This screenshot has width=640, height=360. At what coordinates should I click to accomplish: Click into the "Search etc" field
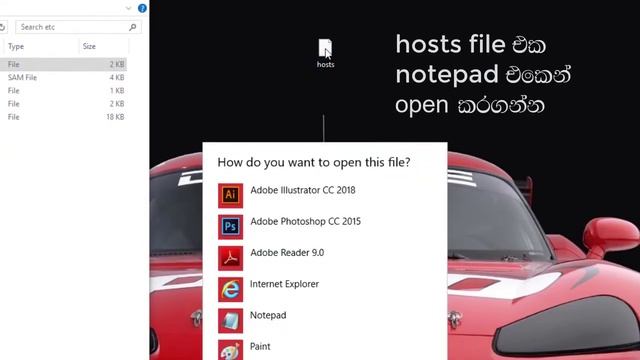click(78, 27)
